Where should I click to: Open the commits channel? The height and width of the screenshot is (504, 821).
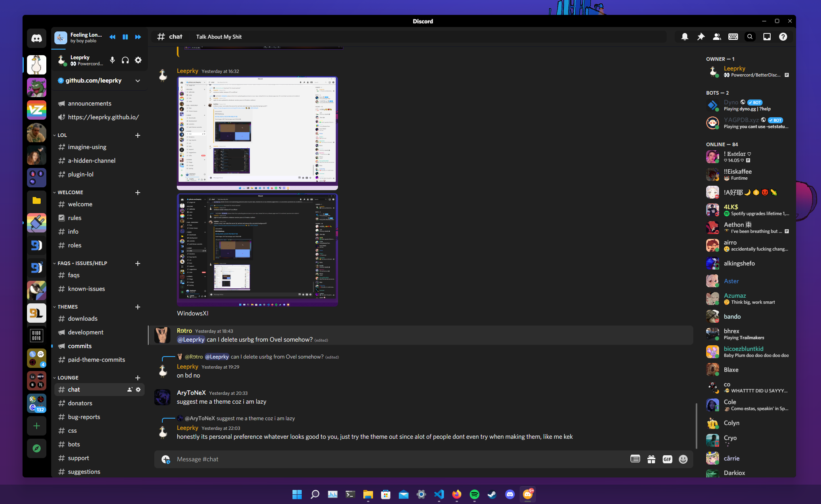(x=100, y=346)
